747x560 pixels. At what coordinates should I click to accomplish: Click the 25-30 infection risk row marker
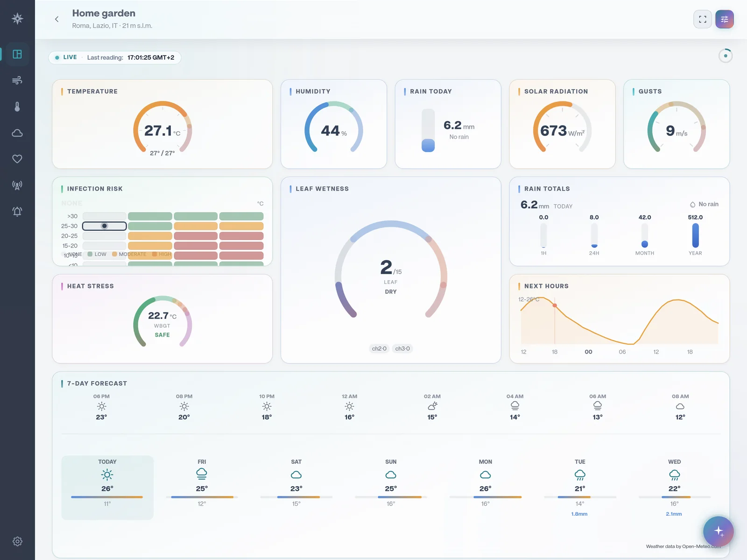(105, 226)
